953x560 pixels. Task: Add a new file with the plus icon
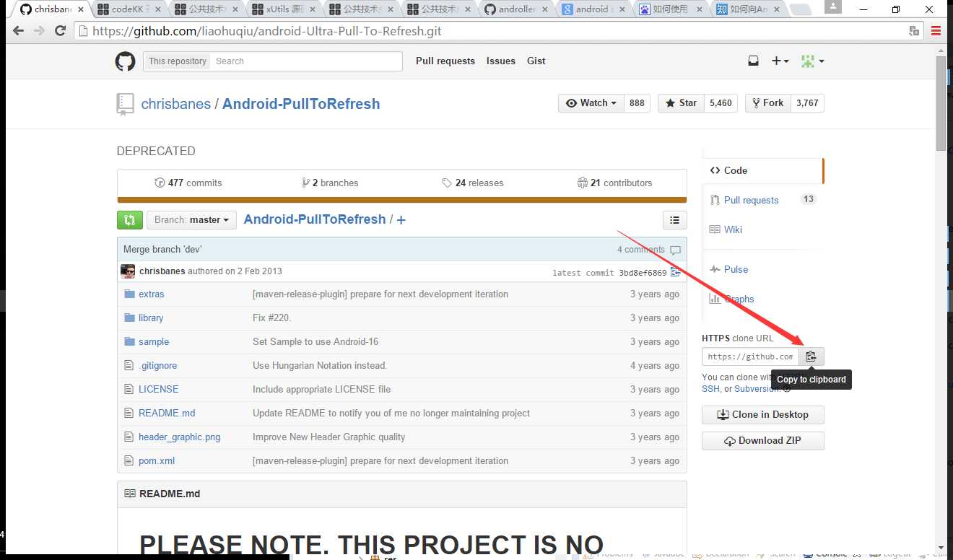click(x=401, y=220)
